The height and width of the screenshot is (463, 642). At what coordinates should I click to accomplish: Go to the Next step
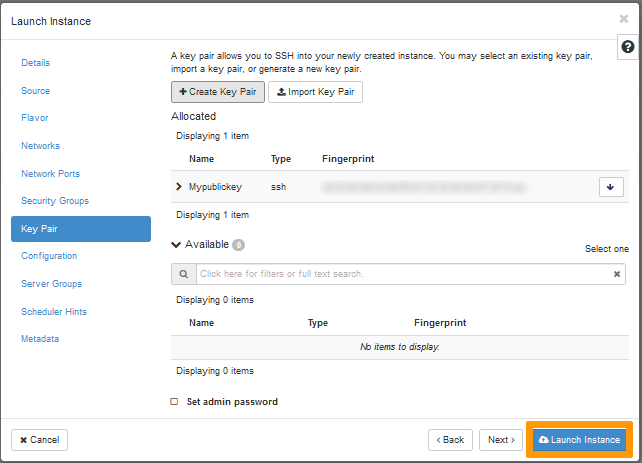(x=500, y=440)
